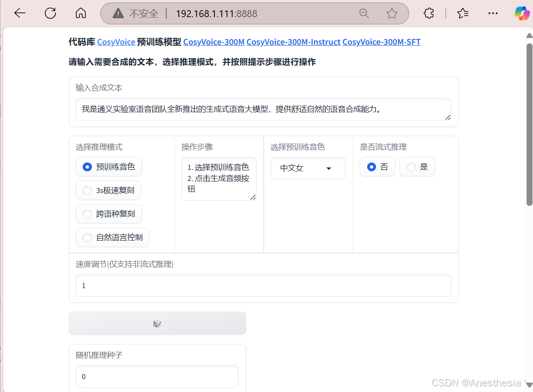Select the 自然语言控制 inference mode
Image resolution: width=533 pixels, height=392 pixels.
[x=113, y=237]
